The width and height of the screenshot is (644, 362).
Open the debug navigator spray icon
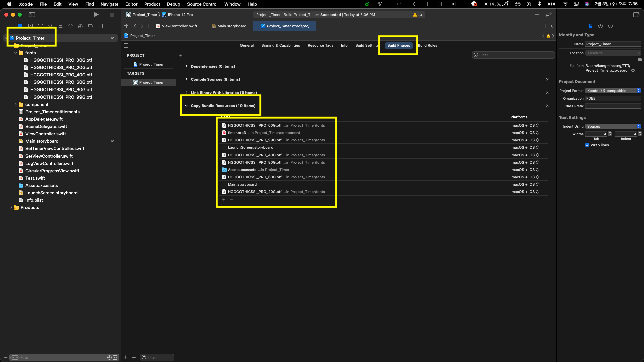(x=80, y=26)
